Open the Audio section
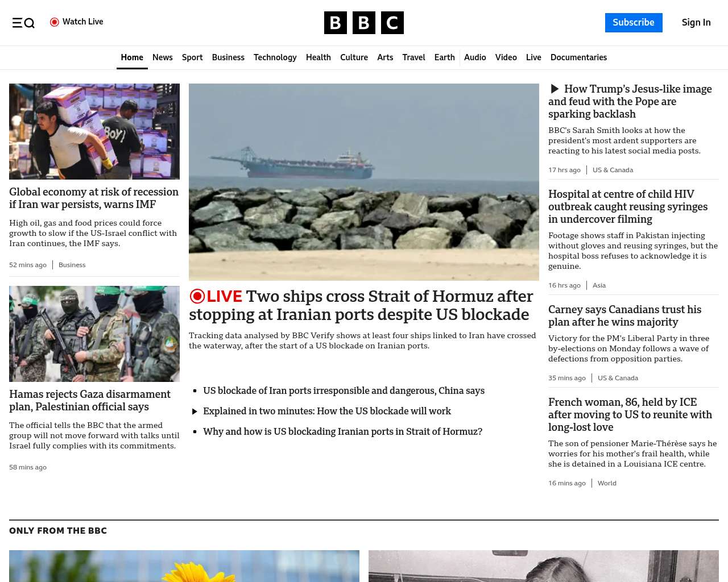Image resolution: width=728 pixels, height=582 pixels. coord(475,57)
